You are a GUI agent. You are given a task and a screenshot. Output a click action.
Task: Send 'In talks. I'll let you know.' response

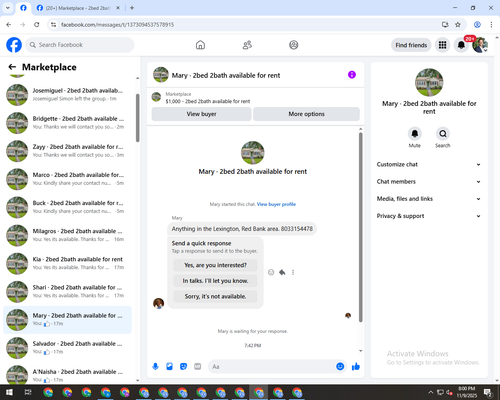215,281
